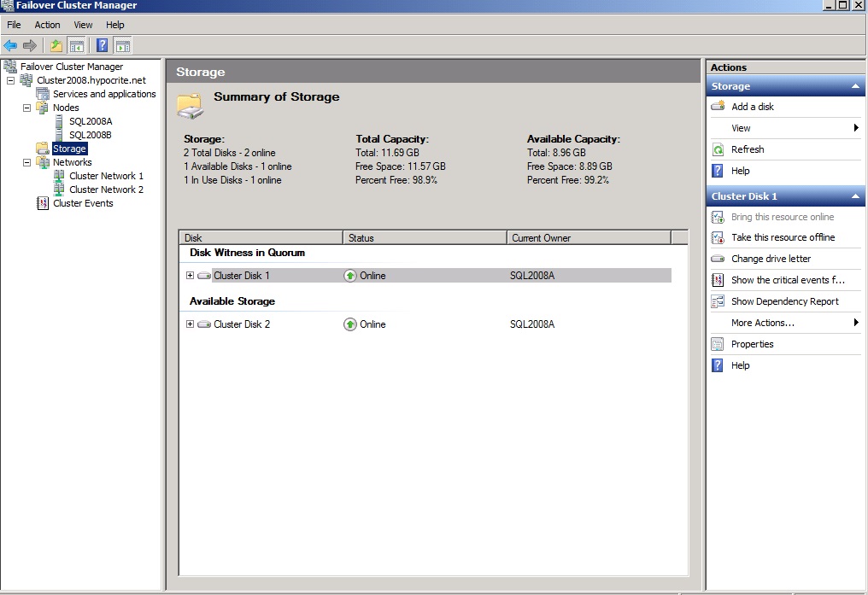Viewport: 868px width, 595px height.
Task: Click the Bring this resource online icon
Action: (718, 217)
